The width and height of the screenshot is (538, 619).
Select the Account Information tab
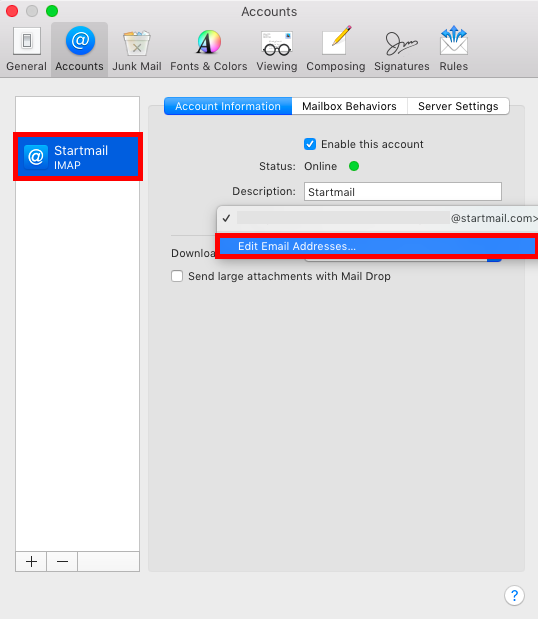point(228,106)
